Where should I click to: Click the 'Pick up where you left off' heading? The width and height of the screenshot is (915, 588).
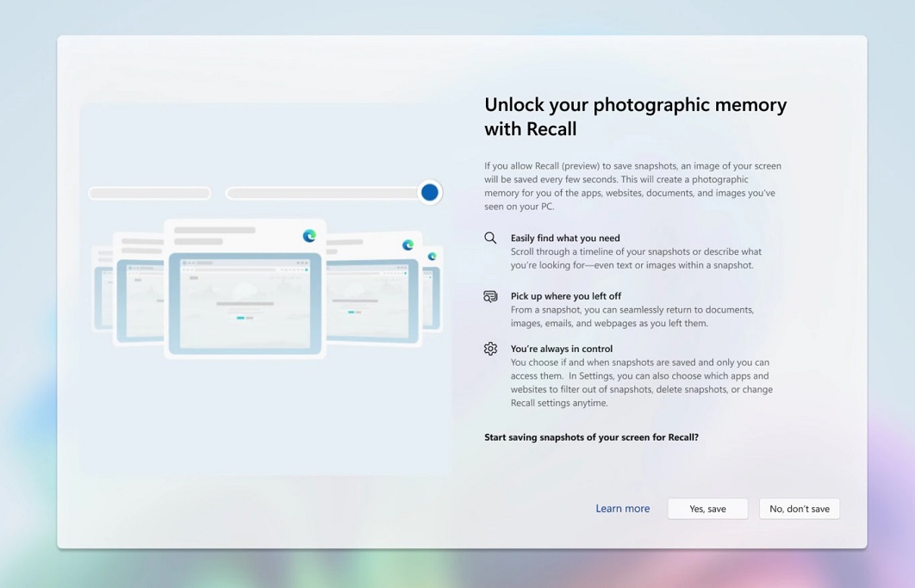click(565, 296)
